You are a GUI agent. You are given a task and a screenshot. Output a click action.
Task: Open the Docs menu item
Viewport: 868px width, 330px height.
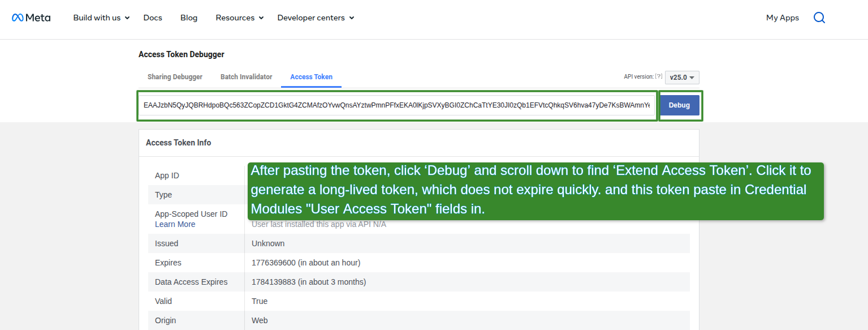click(153, 18)
